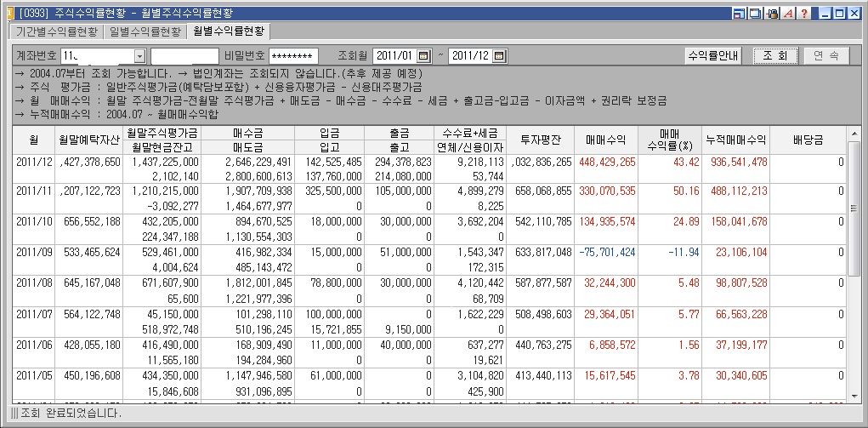The height and width of the screenshot is (428, 868).
Task: Click the 비밀번호 password field
Action: click(x=293, y=56)
